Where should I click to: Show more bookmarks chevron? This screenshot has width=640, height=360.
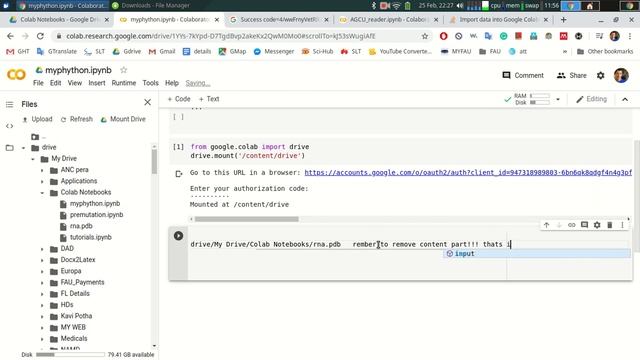(565, 51)
